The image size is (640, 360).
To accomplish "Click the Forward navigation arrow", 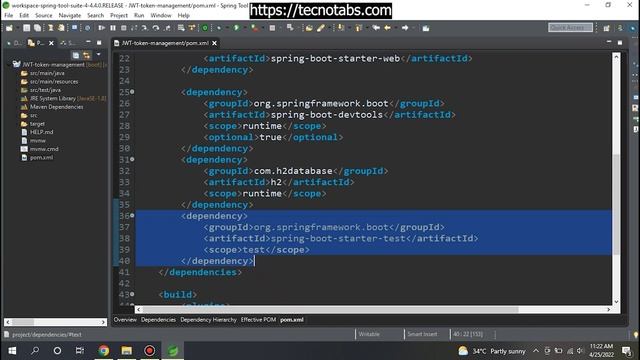I will pos(405,28).
